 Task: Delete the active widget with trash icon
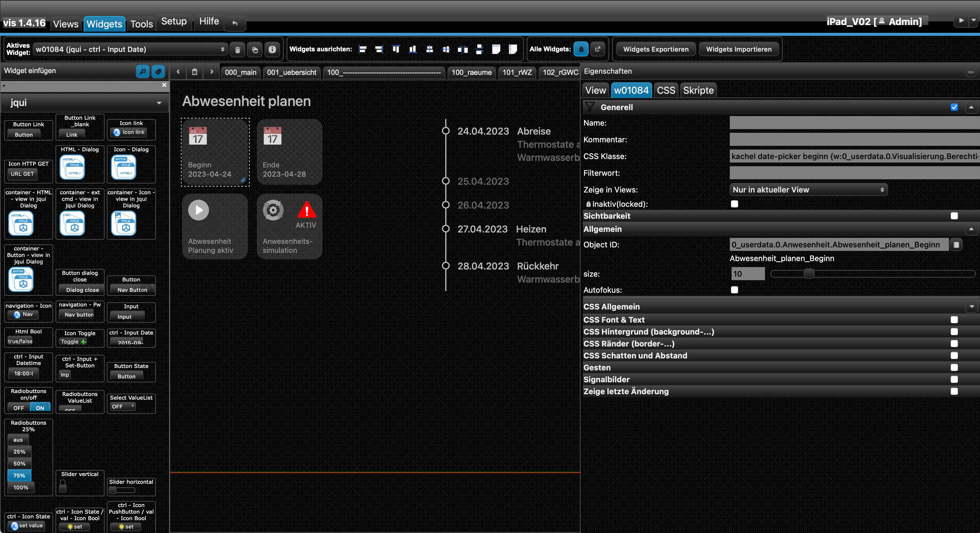click(x=237, y=50)
